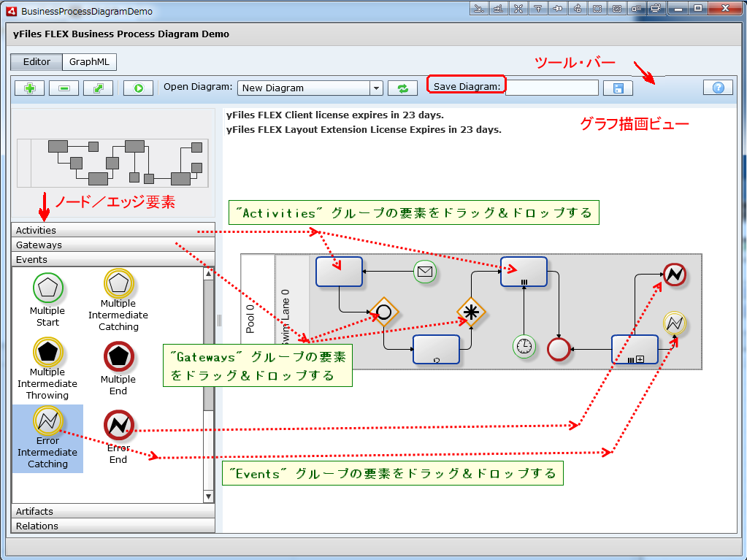Click the Client license expiry notice text
This screenshot has height=560, width=747.
335,115
